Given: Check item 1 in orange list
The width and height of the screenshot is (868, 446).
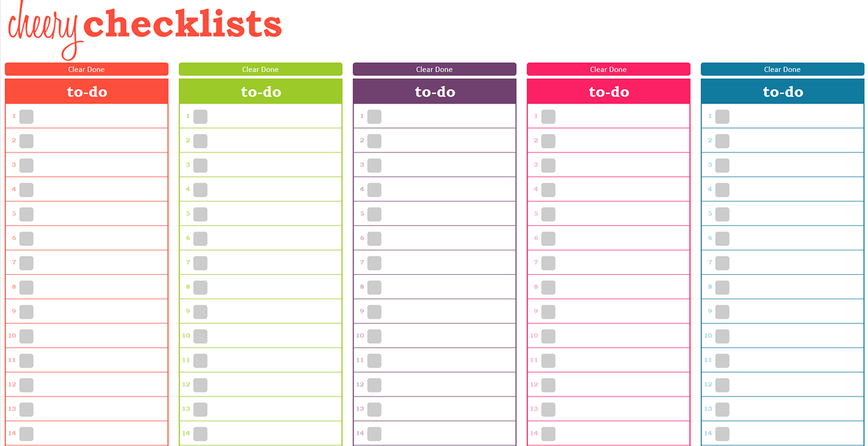Looking at the screenshot, I should [x=26, y=116].
